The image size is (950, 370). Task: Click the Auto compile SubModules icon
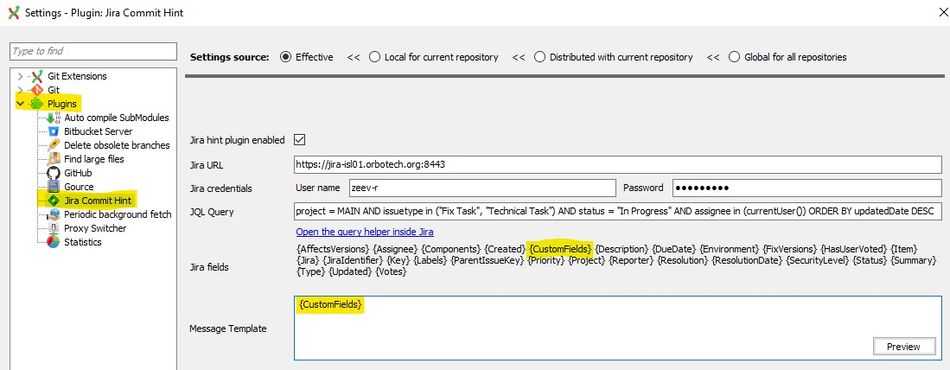pos(54,117)
